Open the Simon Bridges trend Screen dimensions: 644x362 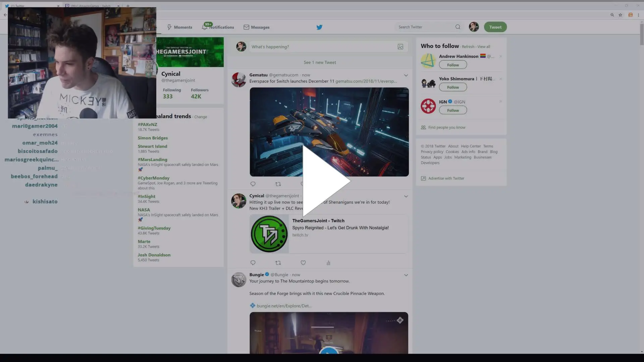(x=153, y=138)
